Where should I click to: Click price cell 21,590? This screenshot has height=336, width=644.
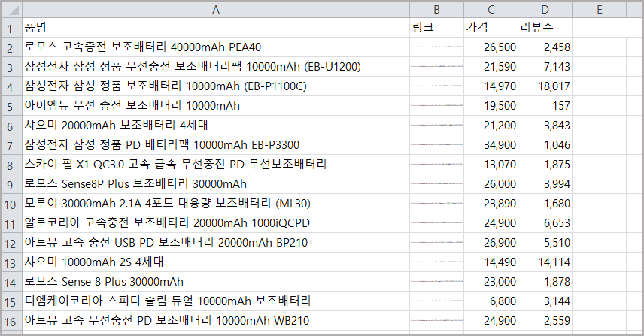pyautogui.click(x=491, y=66)
